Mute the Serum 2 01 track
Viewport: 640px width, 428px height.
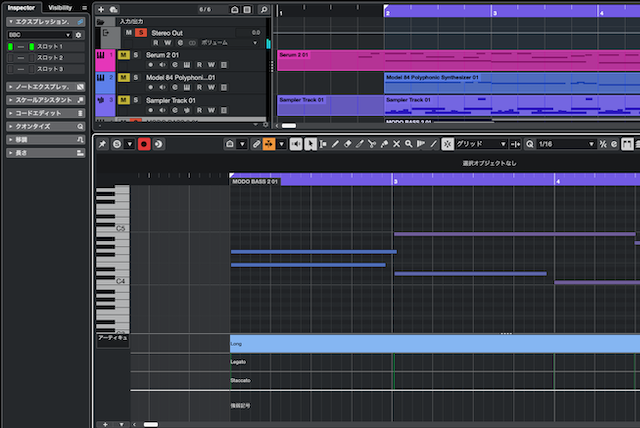point(123,55)
